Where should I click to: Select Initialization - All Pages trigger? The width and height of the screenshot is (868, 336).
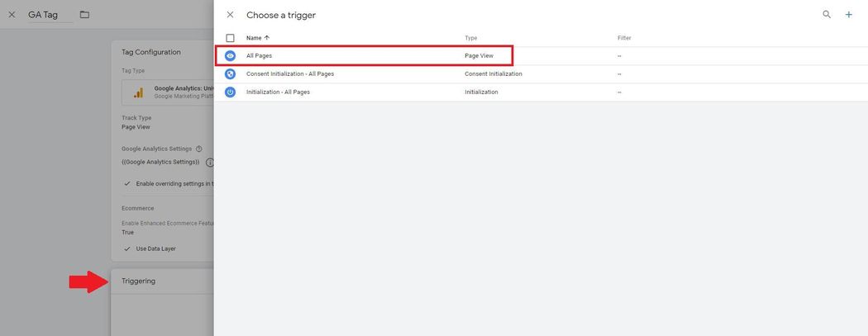coord(278,92)
